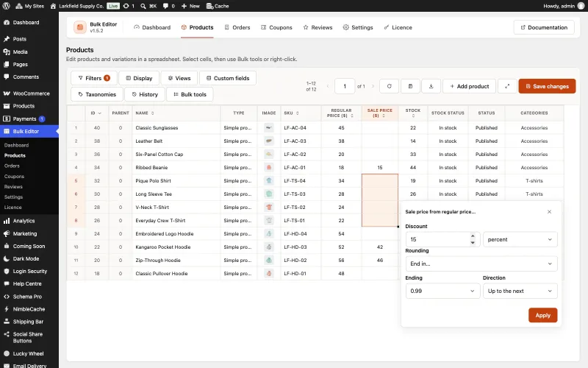Sort by Regular Price column header

341,113
